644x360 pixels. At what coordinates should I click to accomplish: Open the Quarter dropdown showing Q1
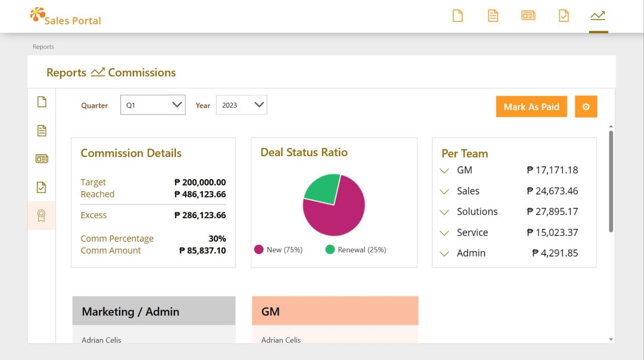[x=153, y=105]
